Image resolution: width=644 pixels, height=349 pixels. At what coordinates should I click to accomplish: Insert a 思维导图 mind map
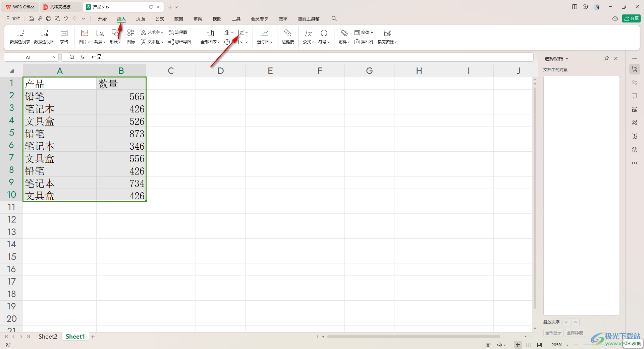coord(180,42)
